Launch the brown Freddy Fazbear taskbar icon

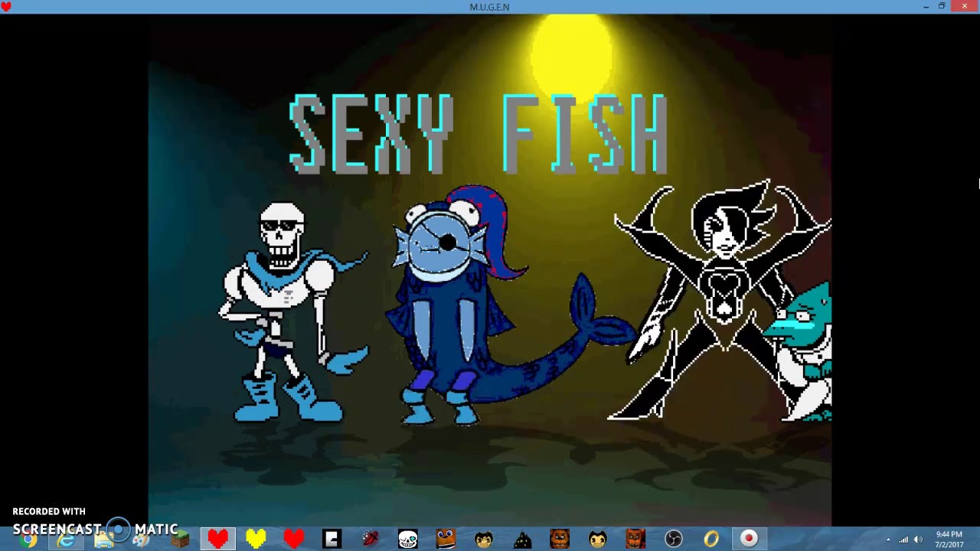click(560, 539)
